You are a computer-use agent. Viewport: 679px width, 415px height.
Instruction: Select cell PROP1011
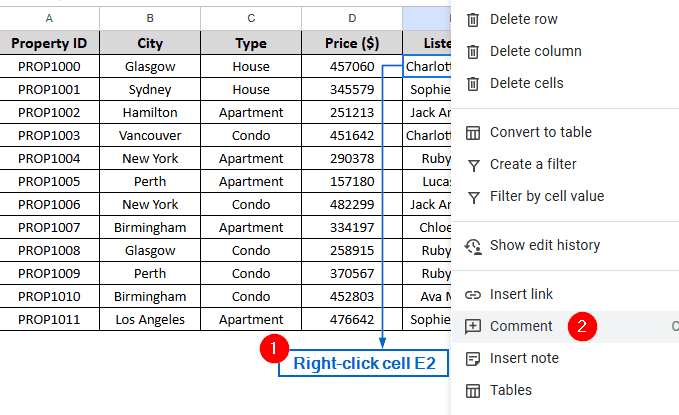[49, 319]
